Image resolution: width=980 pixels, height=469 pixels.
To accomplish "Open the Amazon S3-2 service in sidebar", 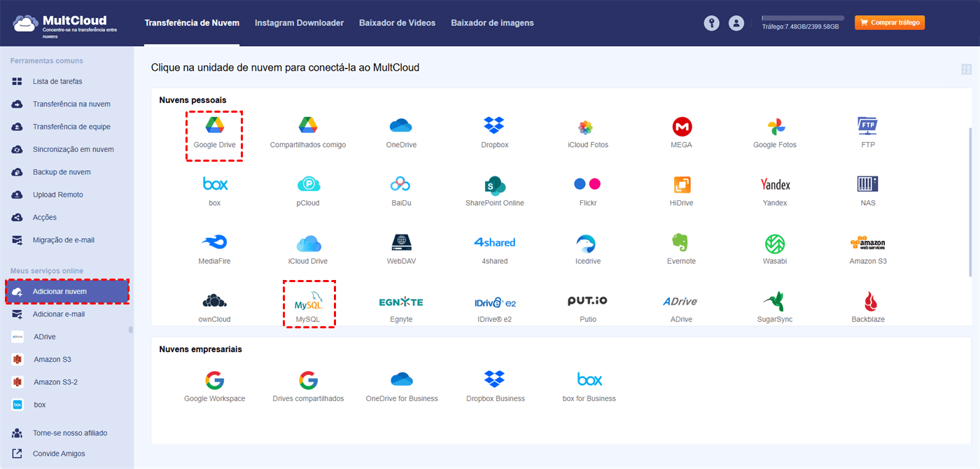I will (x=55, y=382).
